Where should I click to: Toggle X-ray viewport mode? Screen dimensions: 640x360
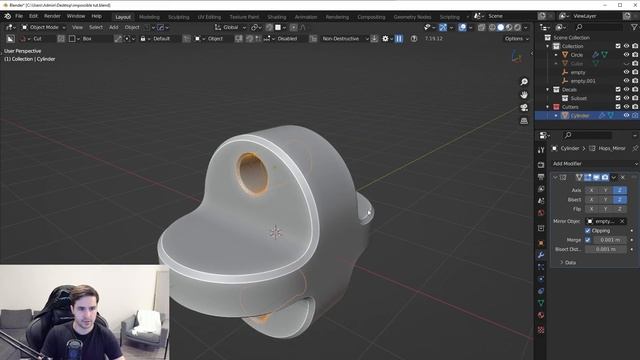pyautogui.click(x=482, y=27)
